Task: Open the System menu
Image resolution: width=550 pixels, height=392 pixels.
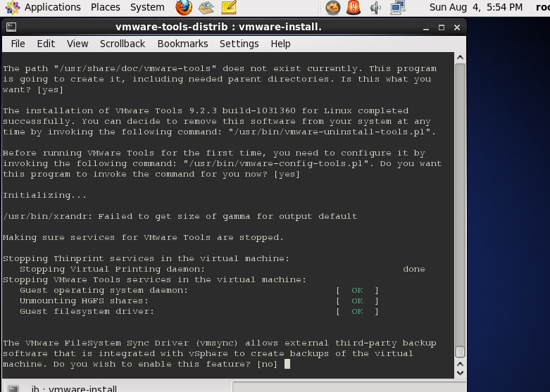Action: point(147,7)
